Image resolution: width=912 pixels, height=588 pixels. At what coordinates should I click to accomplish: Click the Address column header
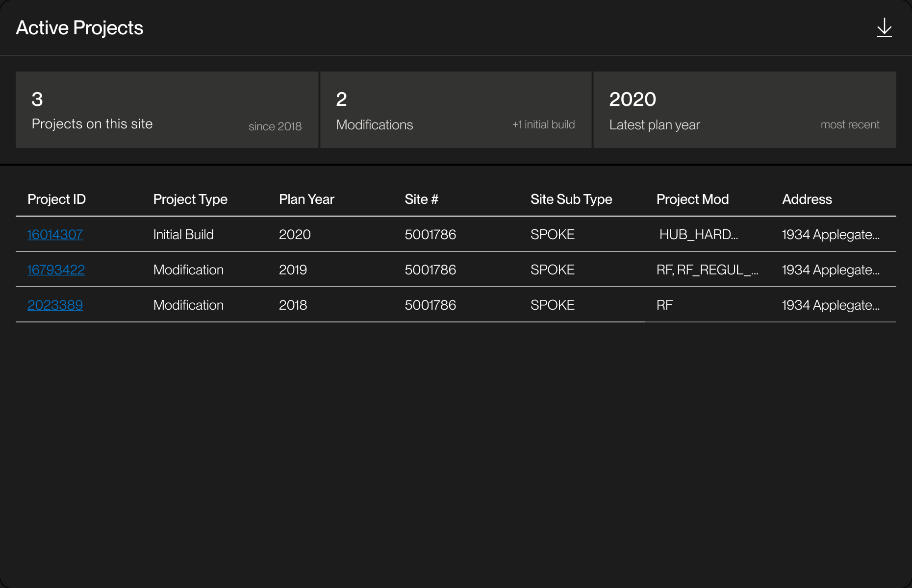(x=807, y=199)
